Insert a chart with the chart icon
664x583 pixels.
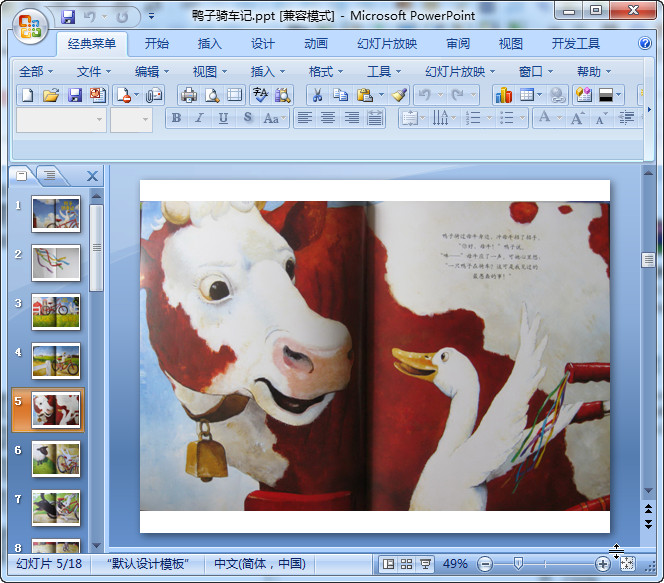coord(504,95)
